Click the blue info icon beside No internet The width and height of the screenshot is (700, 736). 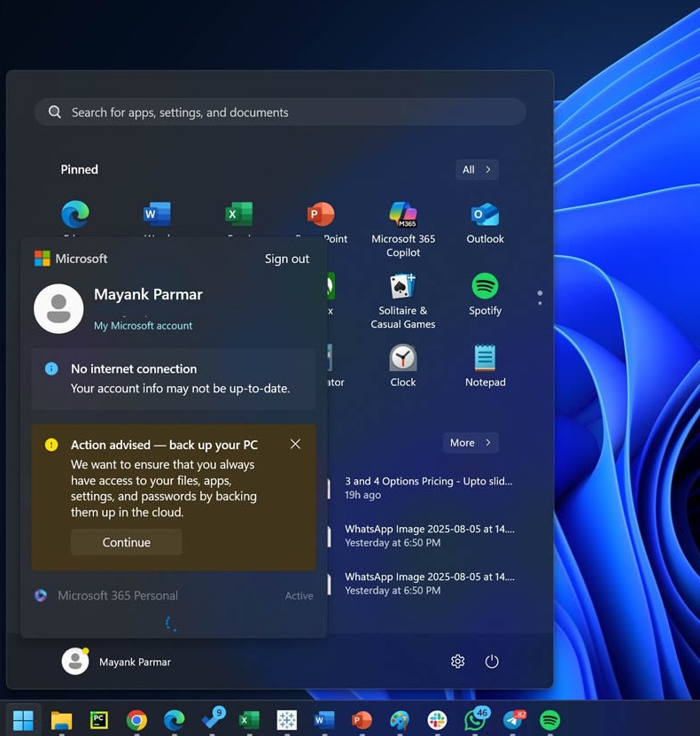click(x=51, y=369)
